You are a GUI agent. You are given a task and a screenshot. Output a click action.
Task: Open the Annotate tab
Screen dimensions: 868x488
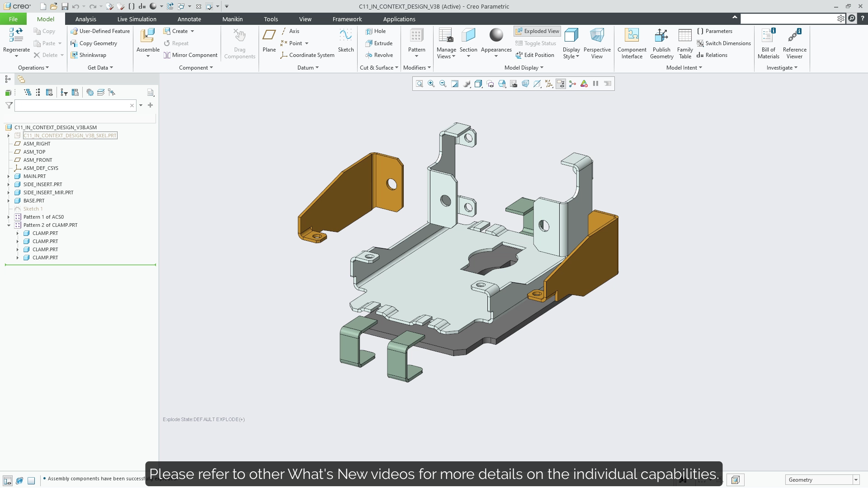[x=189, y=19]
